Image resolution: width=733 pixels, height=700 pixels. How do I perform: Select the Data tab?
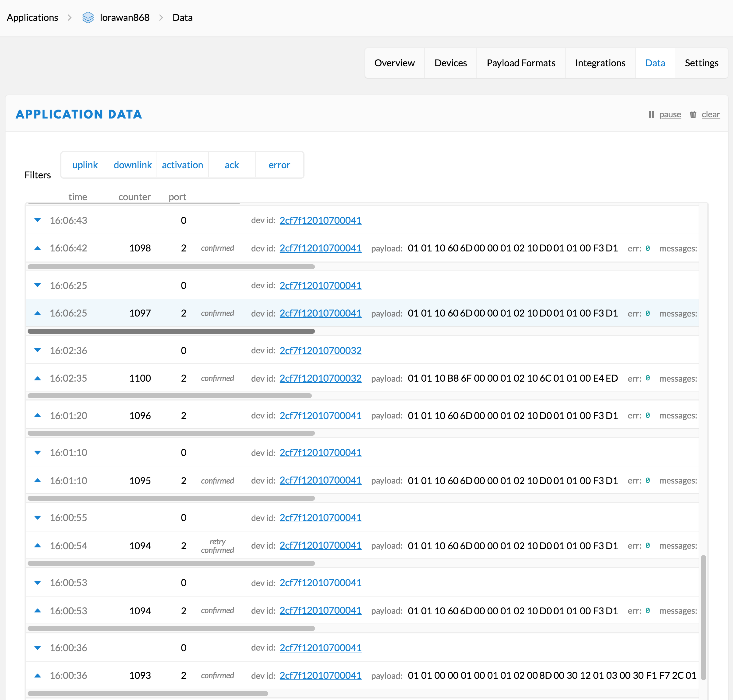tap(655, 63)
